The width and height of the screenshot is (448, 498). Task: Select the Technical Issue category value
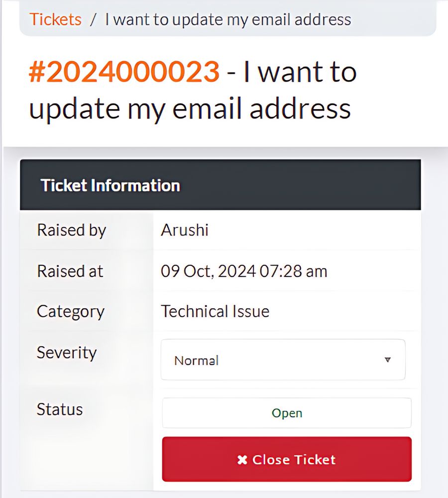[x=215, y=312]
